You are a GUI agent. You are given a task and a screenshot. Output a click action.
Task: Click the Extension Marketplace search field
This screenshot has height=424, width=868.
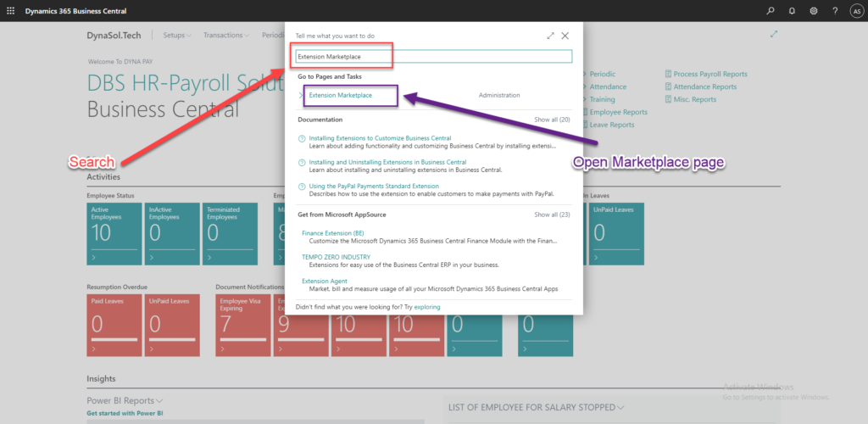[x=433, y=57]
